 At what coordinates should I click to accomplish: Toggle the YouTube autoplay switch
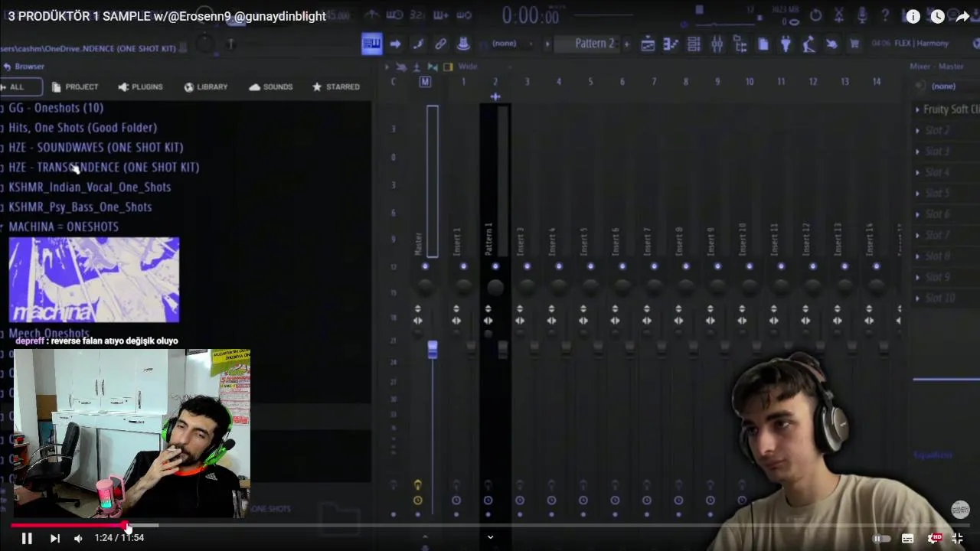point(881,538)
